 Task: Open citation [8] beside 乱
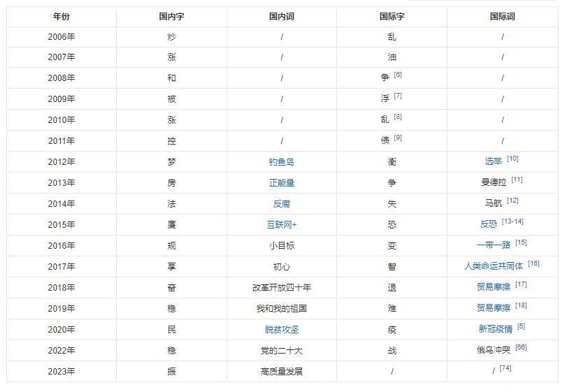point(398,117)
